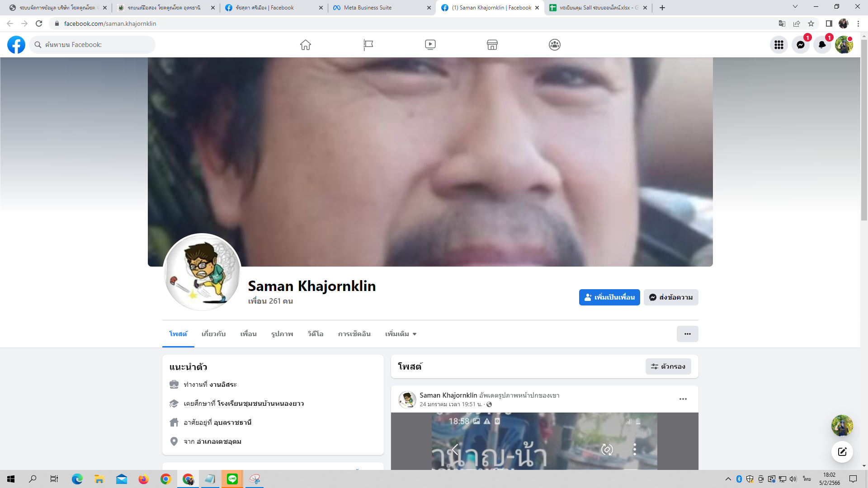Open notifications bell icon
868x488 pixels.
tap(822, 45)
